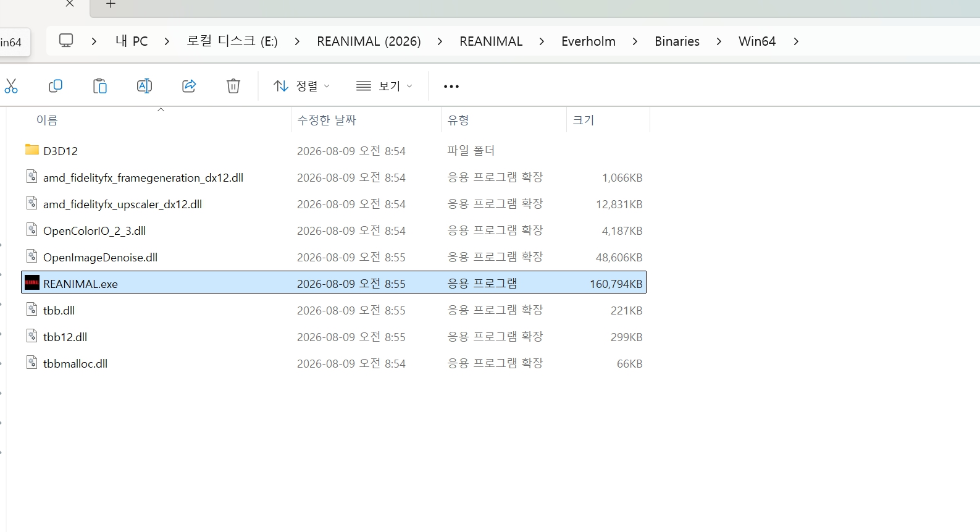Select OpenColorIO_2_3.dll file name
The height and width of the screenshot is (532, 980).
pos(94,230)
